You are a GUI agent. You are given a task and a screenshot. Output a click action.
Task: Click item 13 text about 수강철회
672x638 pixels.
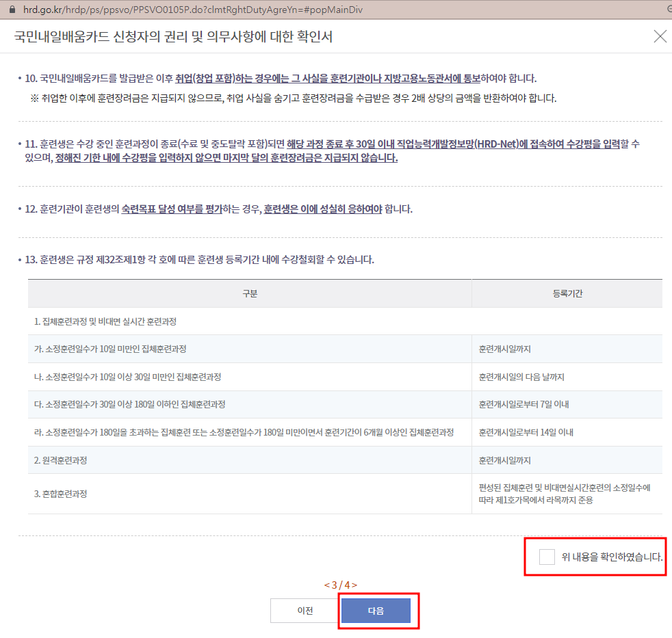[199, 259]
